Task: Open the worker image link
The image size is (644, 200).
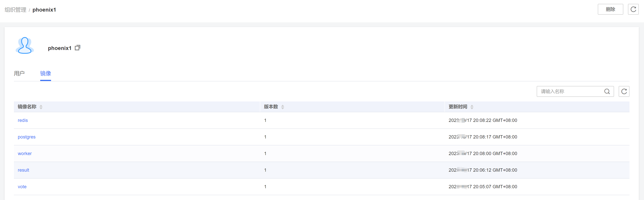Action: tap(25, 154)
